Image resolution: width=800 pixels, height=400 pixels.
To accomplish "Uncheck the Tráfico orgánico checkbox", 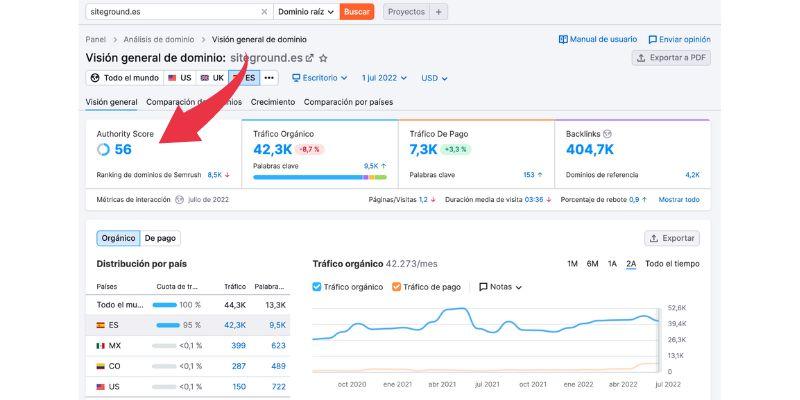I will pos(317,287).
